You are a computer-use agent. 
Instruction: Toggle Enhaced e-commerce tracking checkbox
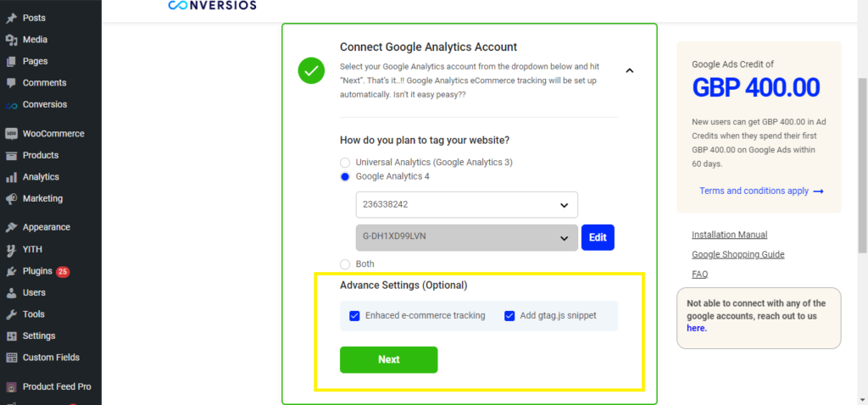pos(355,316)
